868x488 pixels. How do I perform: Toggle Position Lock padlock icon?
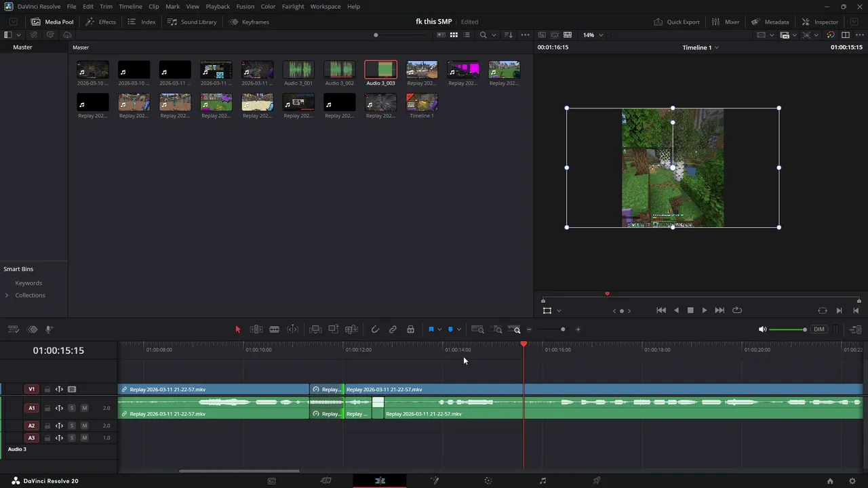pyautogui.click(x=411, y=329)
